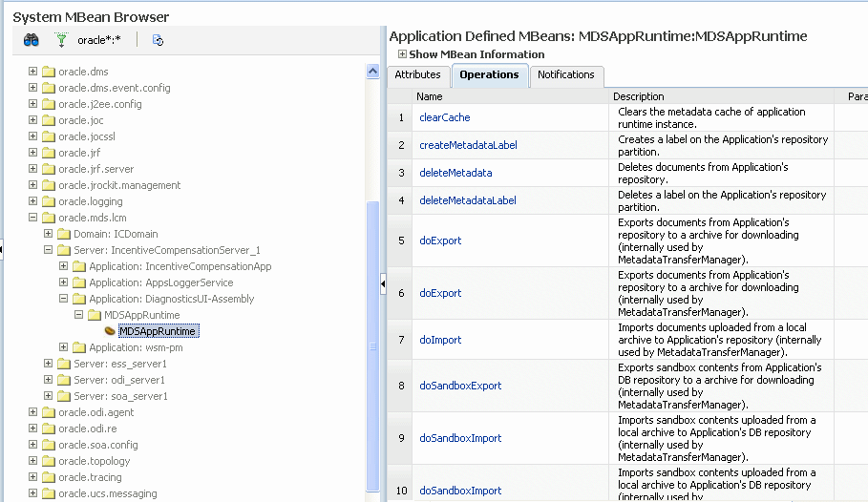This screenshot has height=502, width=868.
Task: Expand the oracle.odi.agent node
Action: click(32, 412)
